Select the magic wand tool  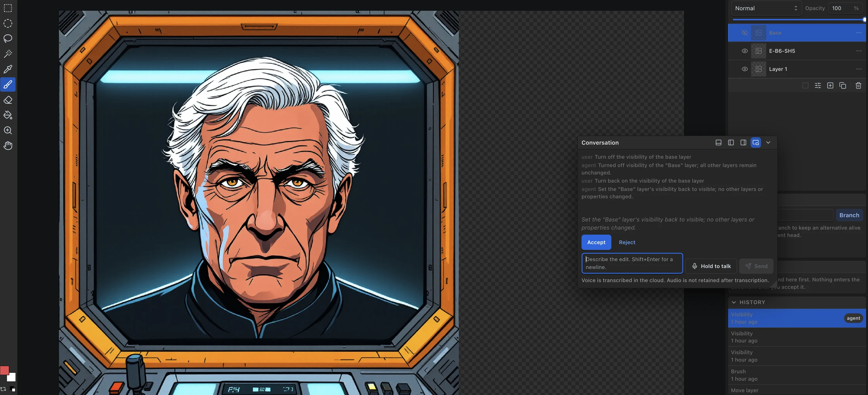(8, 54)
